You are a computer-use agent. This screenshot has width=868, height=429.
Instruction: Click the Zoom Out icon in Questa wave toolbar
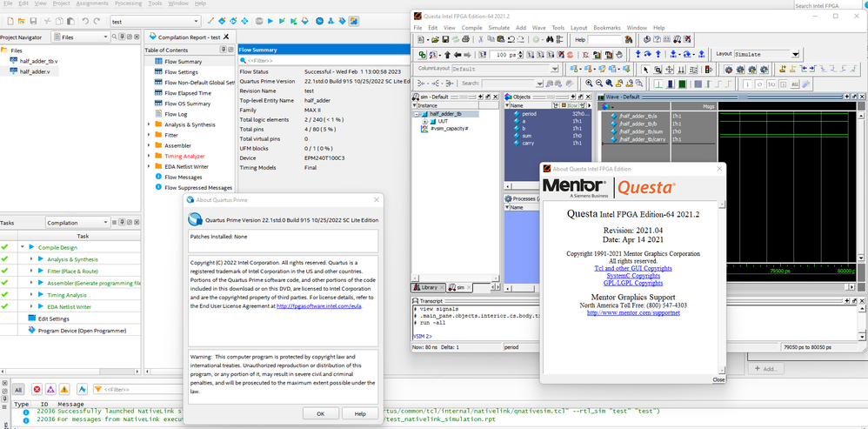click(599, 83)
